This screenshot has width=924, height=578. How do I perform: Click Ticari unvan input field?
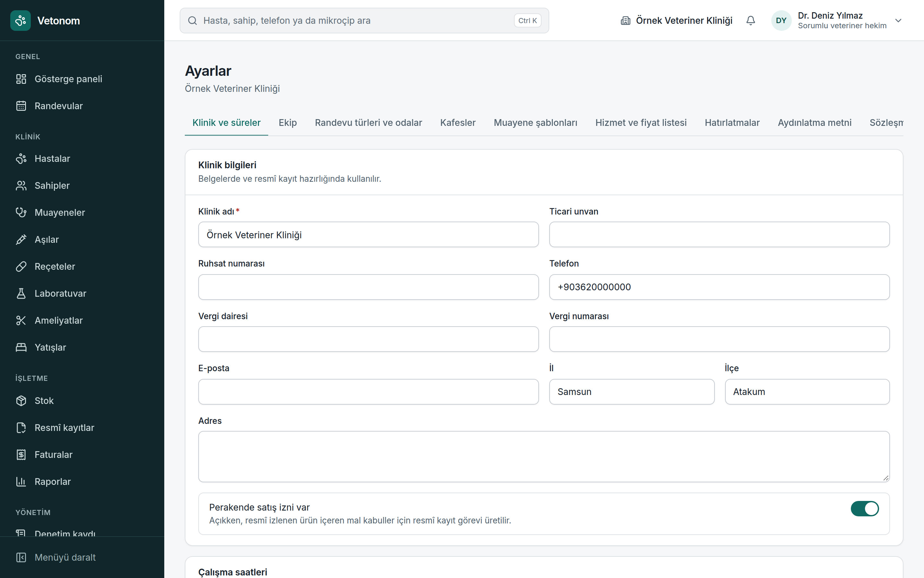pyautogui.click(x=719, y=234)
